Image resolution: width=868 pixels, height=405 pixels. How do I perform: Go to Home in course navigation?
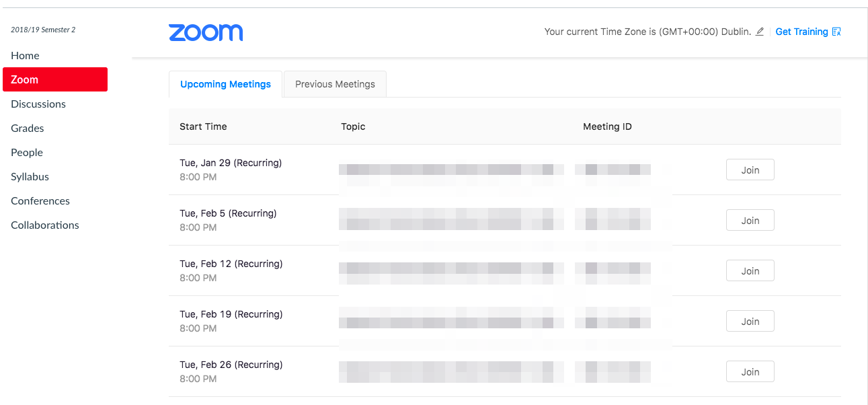(x=25, y=55)
